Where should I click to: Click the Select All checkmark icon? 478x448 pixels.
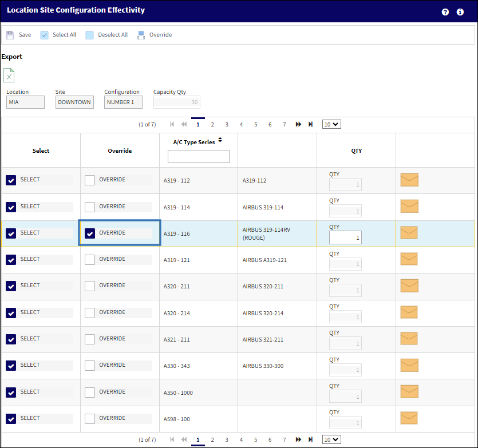click(x=44, y=35)
